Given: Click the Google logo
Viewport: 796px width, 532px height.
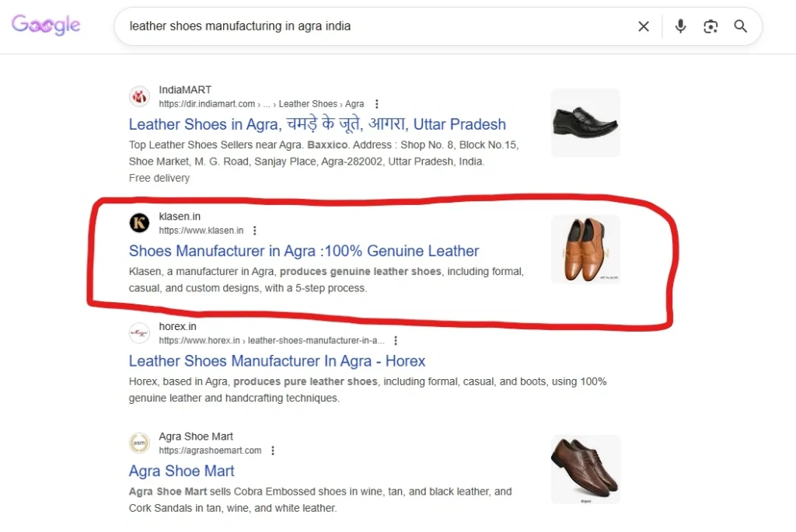Looking at the screenshot, I should (x=46, y=25).
